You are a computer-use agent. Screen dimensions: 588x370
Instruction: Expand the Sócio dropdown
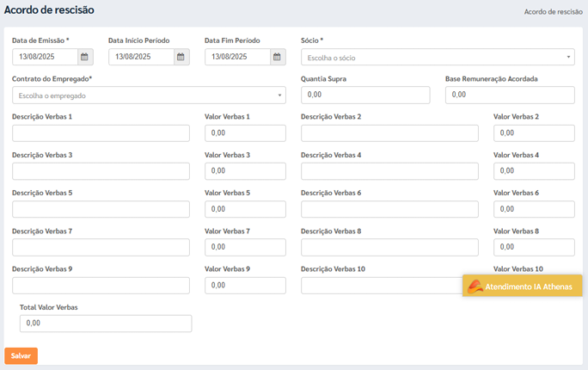point(438,57)
